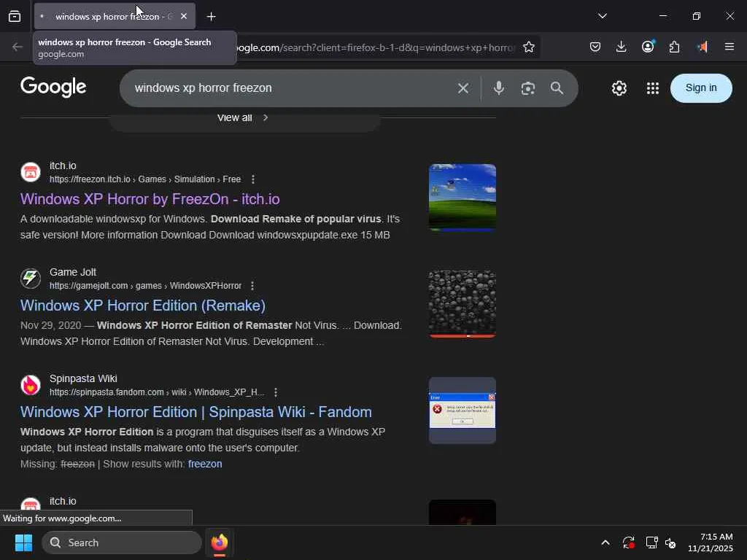Open the Downloads panel icon

622,47
